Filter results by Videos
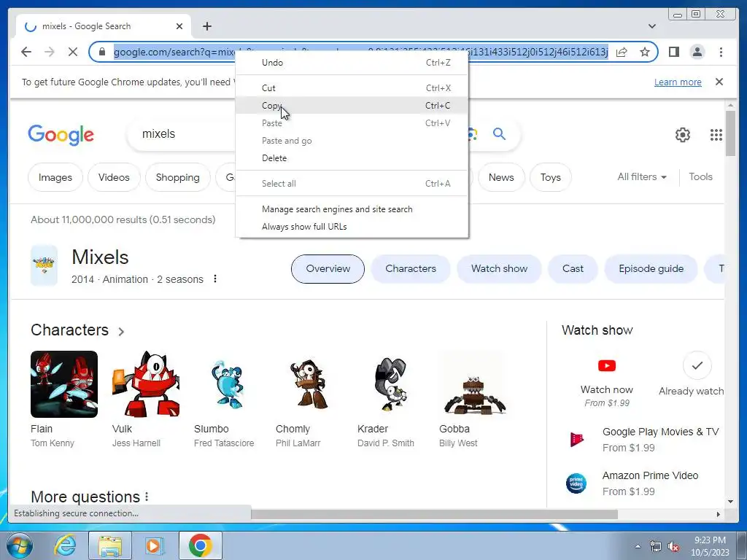The width and height of the screenshot is (747, 560). click(x=114, y=177)
